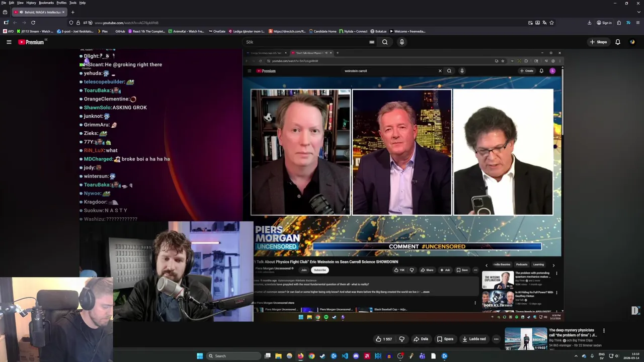Open the AYD bookmark
This screenshot has width=644, height=362.
point(9,31)
